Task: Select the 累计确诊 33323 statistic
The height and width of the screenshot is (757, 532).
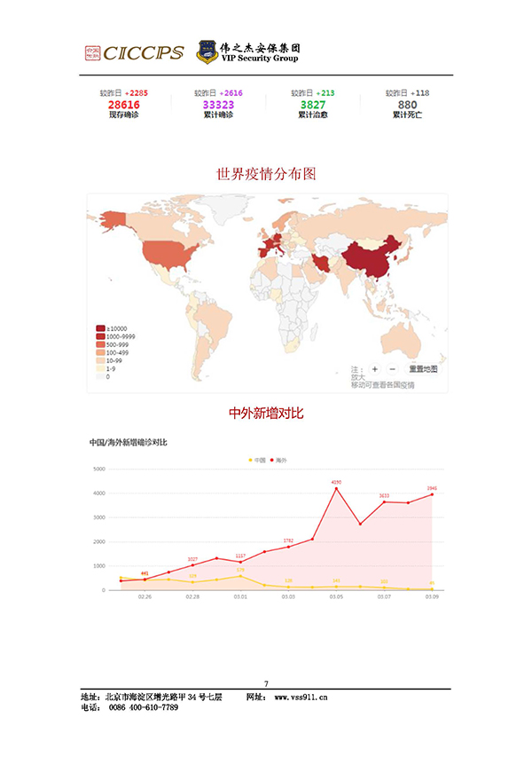Action: (218, 104)
